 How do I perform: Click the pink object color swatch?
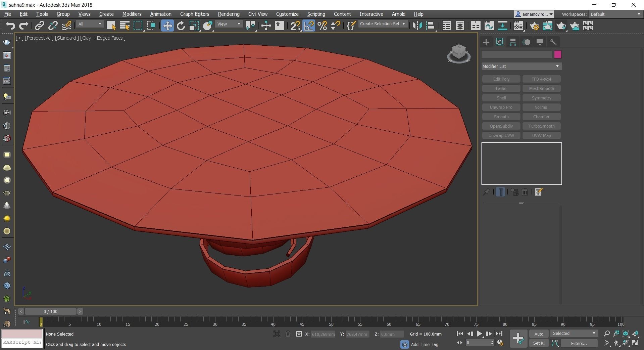pos(557,54)
